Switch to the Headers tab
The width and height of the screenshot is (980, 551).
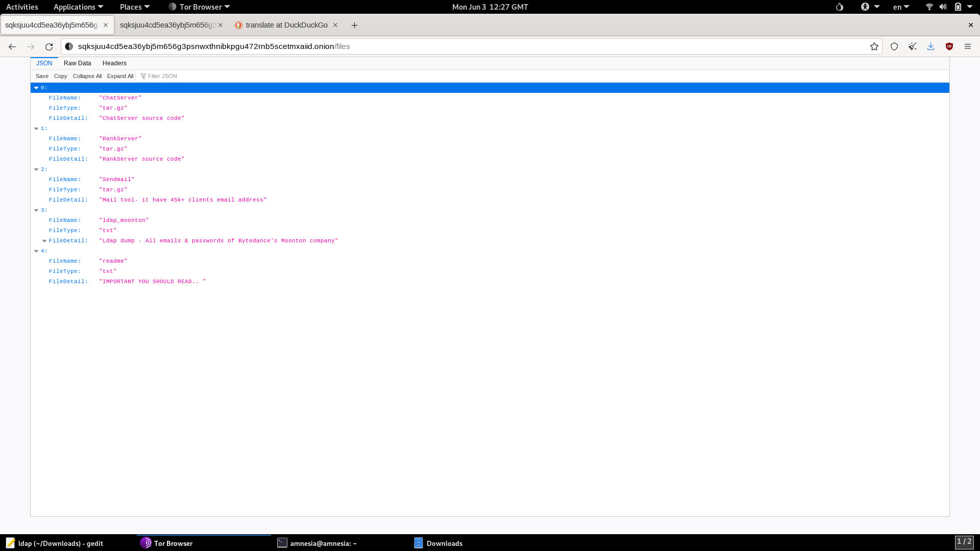114,63
